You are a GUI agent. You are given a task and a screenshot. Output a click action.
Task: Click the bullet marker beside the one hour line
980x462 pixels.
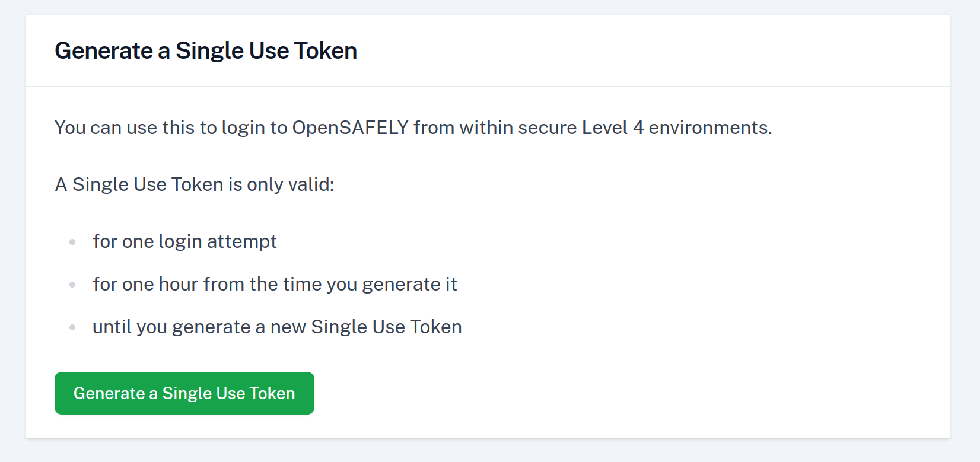(x=72, y=283)
